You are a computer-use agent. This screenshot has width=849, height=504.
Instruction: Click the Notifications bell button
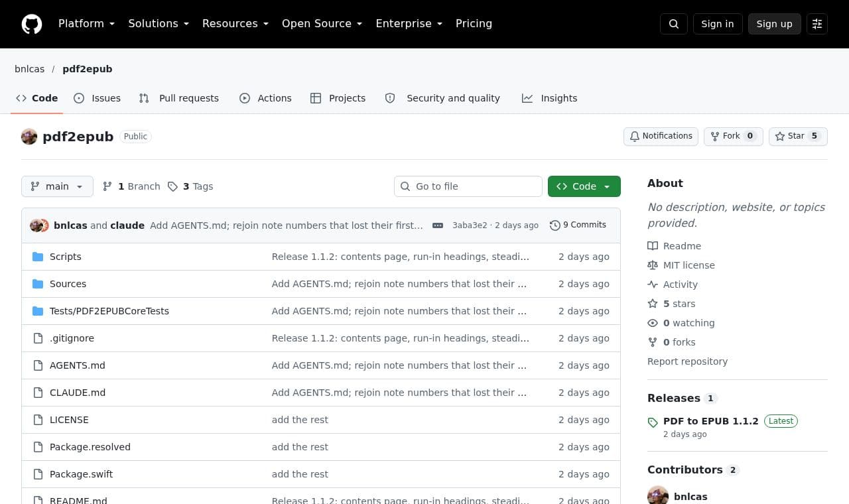click(x=661, y=136)
